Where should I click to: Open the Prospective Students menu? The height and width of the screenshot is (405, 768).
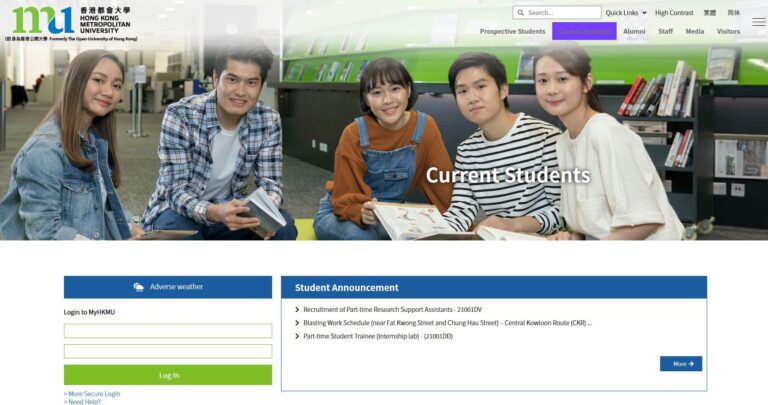coord(512,31)
